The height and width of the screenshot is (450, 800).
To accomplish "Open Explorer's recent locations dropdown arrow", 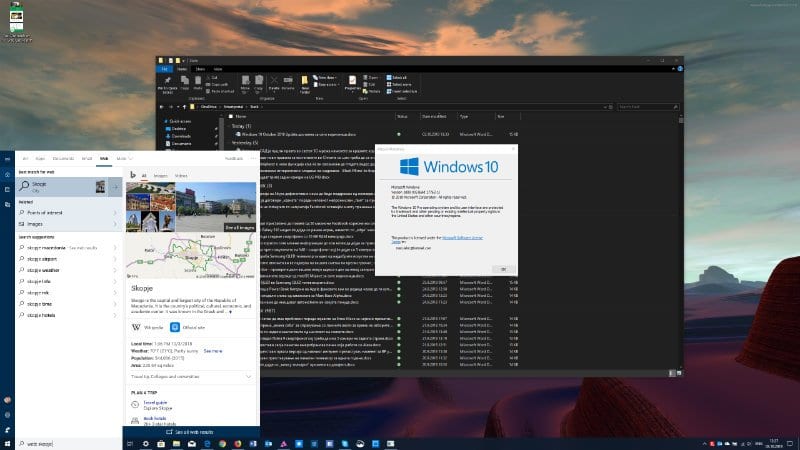I will coord(178,107).
